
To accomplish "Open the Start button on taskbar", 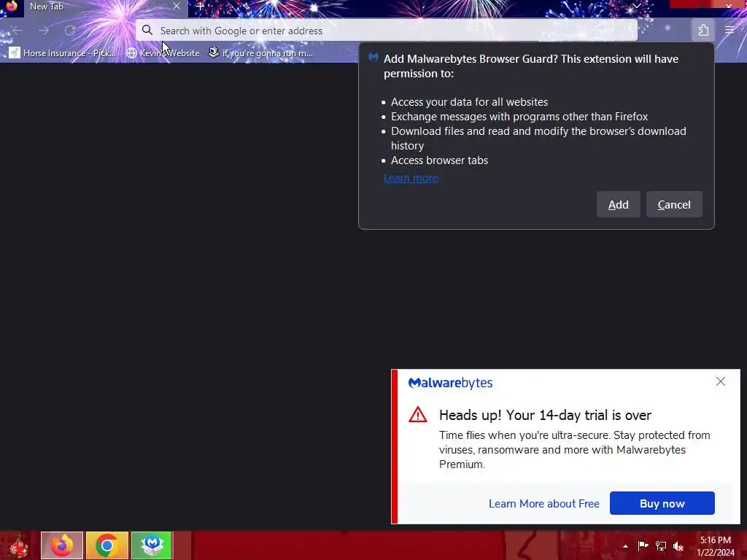I will 18,545.
